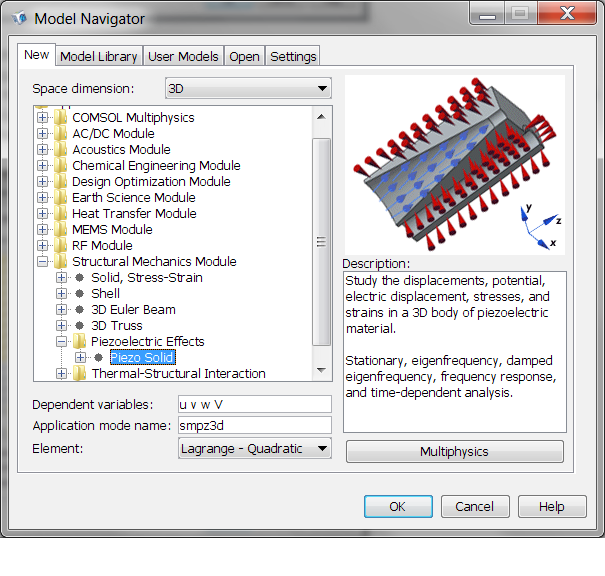This screenshot has width=605, height=576.
Task: Expand the Piezo Solid node
Action: [x=80, y=358]
